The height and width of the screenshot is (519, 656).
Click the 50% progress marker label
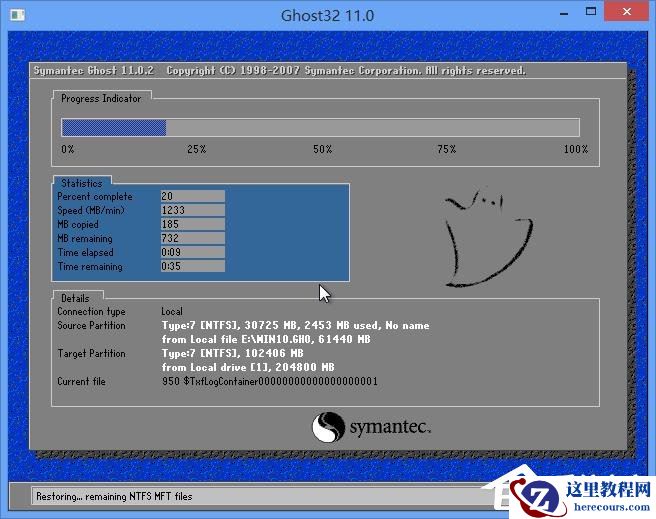pyautogui.click(x=323, y=149)
